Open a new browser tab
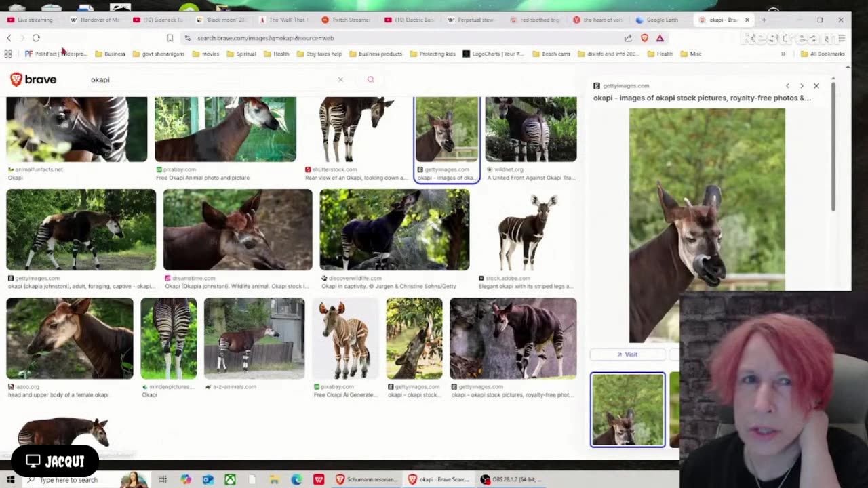Viewport: 868px width, 488px height. click(764, 20)
